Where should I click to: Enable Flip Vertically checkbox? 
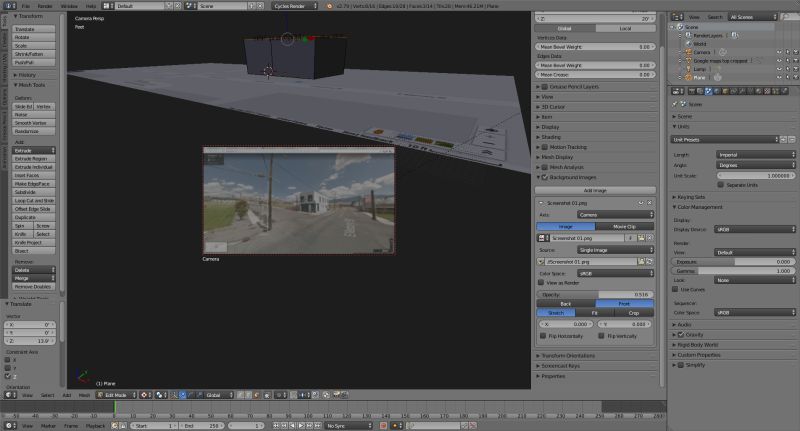tap(602, 336)
